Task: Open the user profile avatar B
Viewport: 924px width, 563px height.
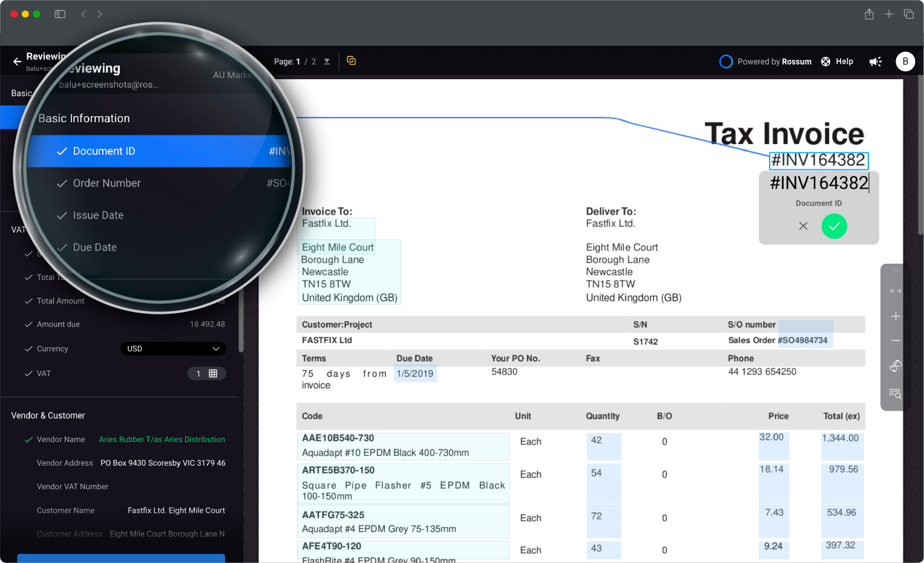Action: point(905,61)
